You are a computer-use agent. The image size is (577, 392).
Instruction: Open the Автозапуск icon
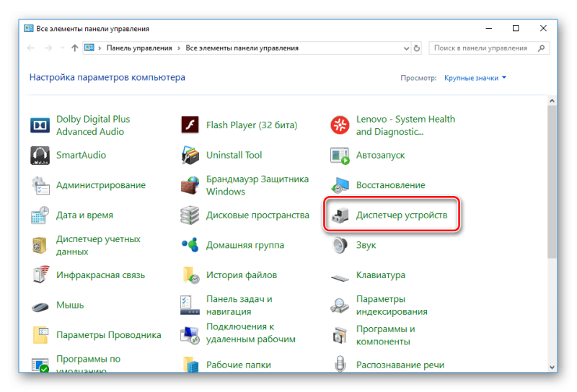pos(340,156)
